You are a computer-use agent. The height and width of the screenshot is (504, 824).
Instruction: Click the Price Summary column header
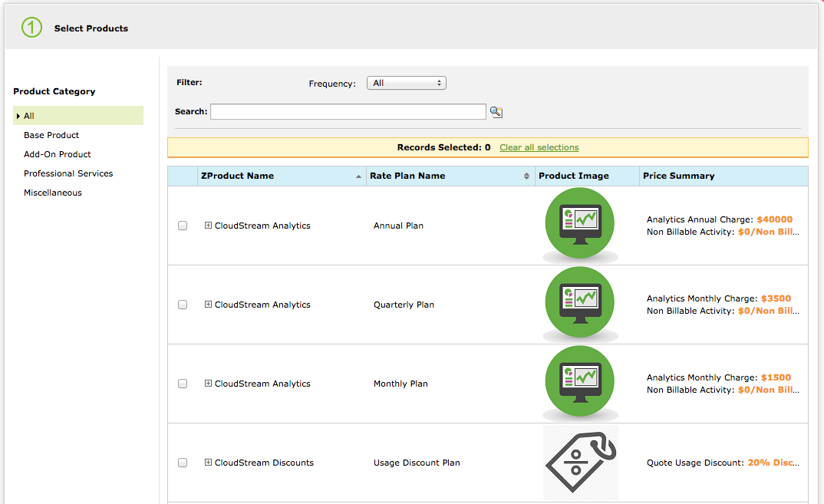[723, 176]
